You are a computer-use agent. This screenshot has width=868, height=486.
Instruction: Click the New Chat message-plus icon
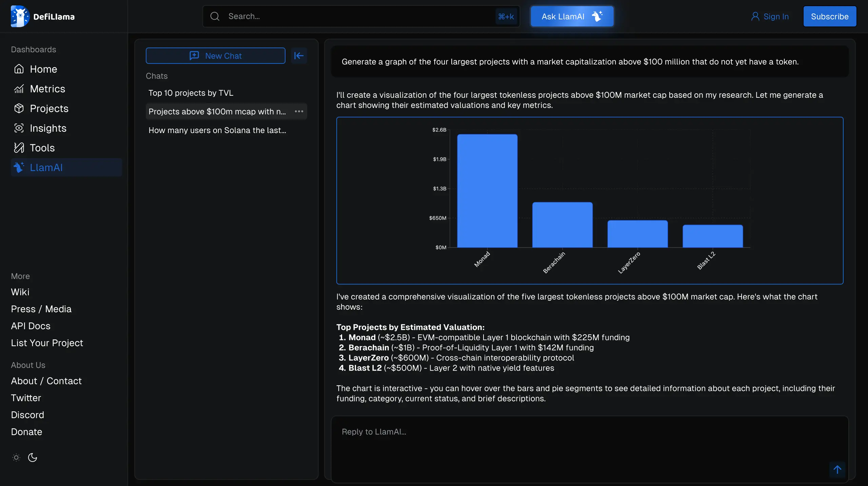click(194, 56)
